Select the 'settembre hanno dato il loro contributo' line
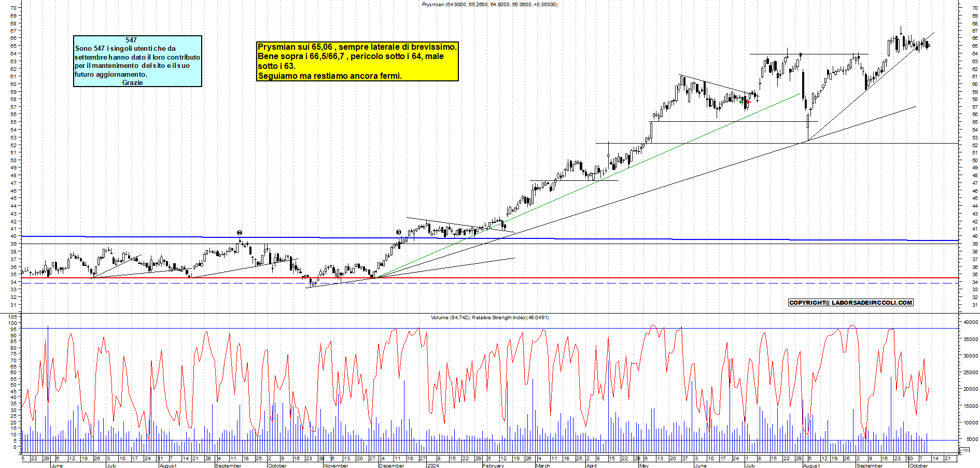 [137, 57]
